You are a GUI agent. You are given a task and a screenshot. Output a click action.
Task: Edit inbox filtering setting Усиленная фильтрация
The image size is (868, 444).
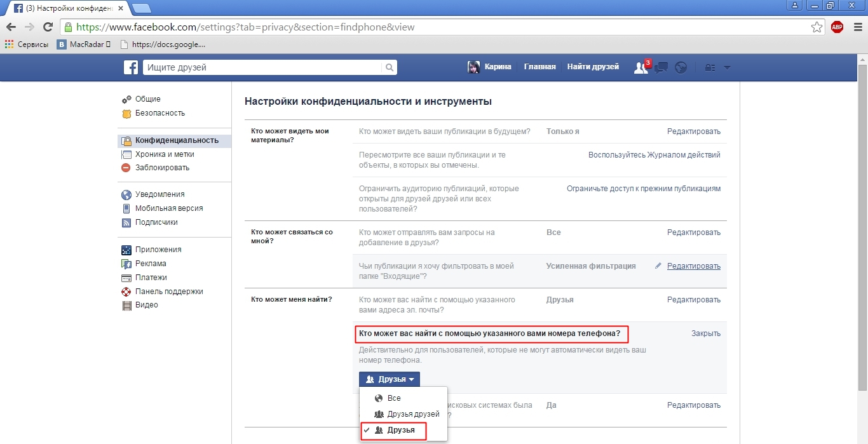pyautogui.click(x=694, y=266)
